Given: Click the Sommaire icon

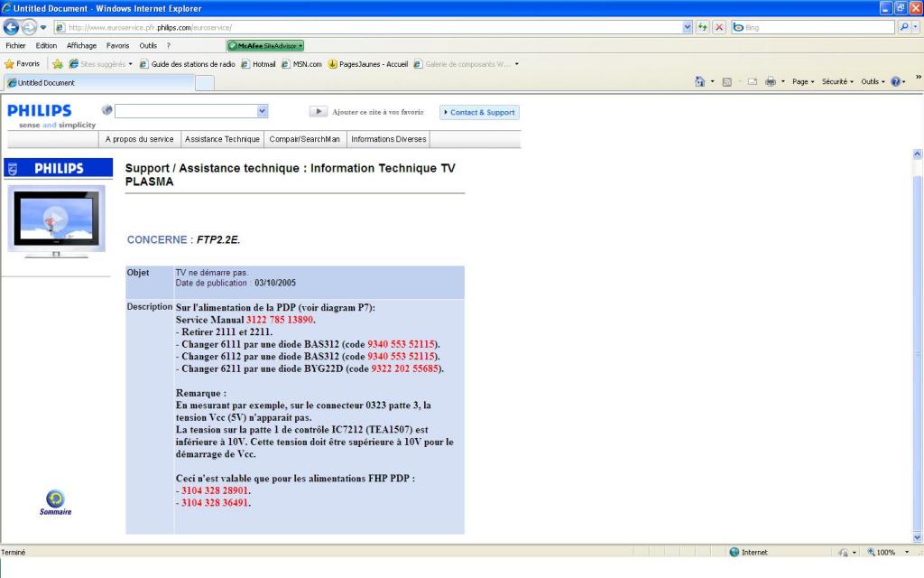Looking at the screenshot, I should click(55, 502).
